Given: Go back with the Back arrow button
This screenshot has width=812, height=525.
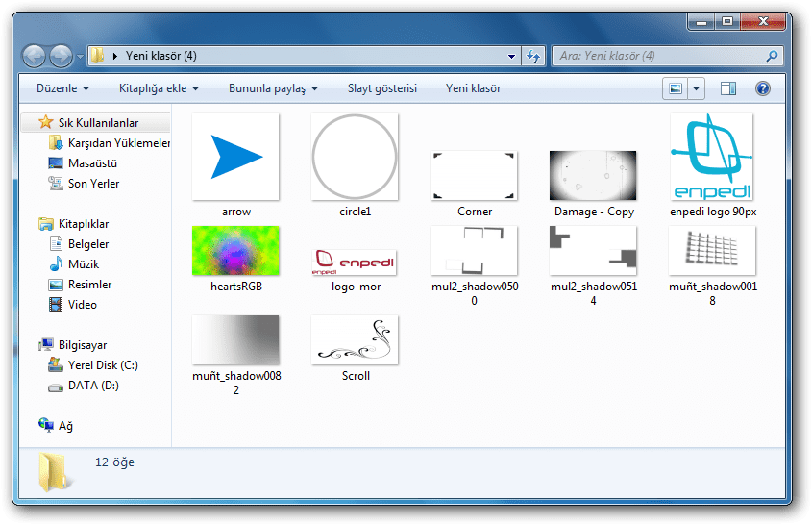Looking at the screenshot, I should tap(35, 56).
